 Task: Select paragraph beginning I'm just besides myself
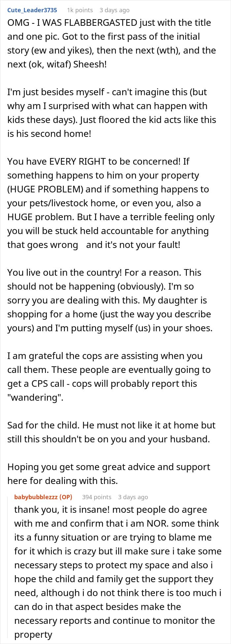point(112,113)
